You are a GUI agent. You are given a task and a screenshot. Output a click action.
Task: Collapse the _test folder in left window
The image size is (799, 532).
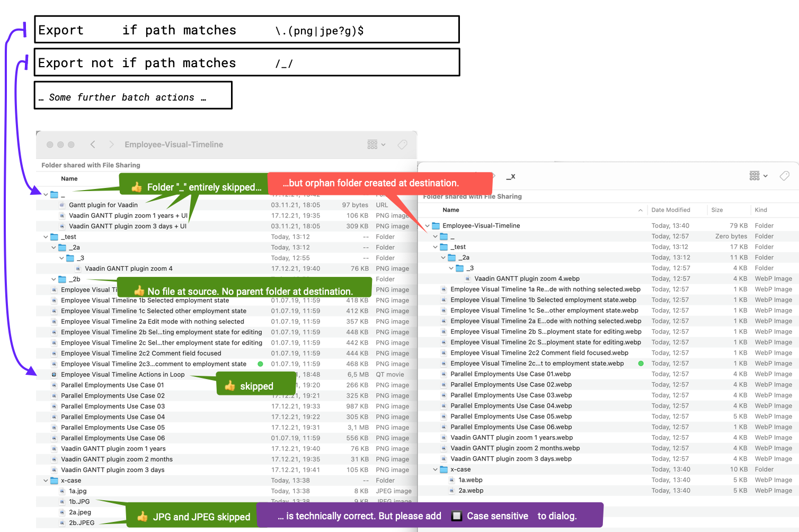46,237
